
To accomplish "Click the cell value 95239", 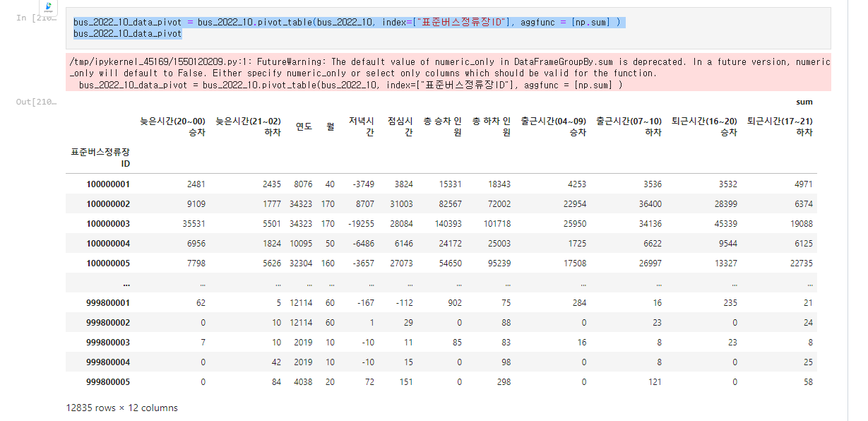I will pos(499,263).
